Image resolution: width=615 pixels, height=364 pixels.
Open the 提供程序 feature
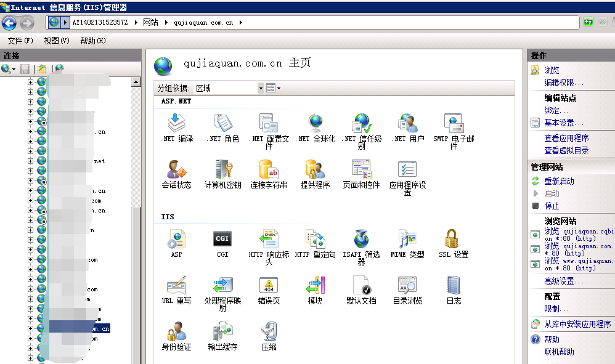coord(316,174)
